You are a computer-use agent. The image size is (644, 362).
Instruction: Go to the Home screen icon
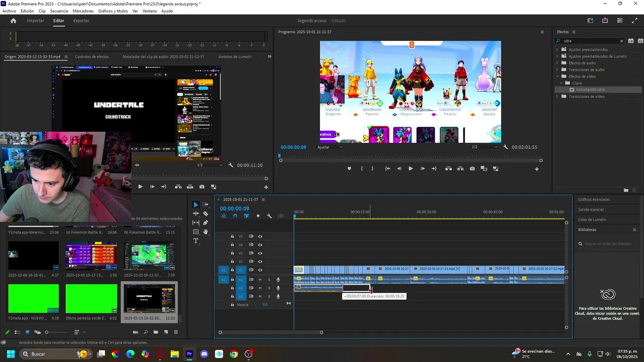(14, 21)
